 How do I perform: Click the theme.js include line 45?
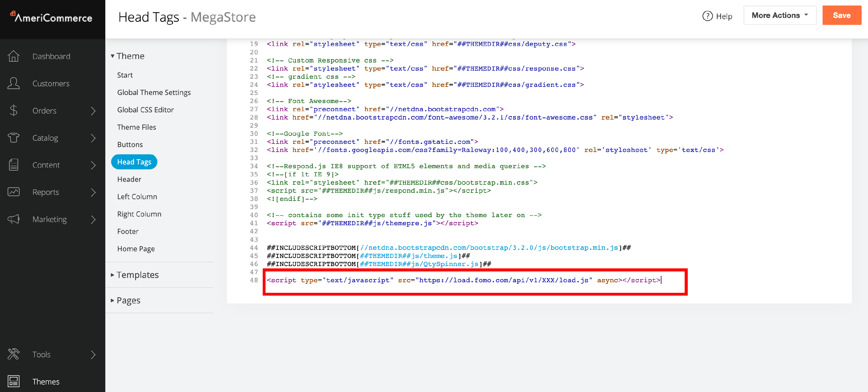[x=368, y=256]
